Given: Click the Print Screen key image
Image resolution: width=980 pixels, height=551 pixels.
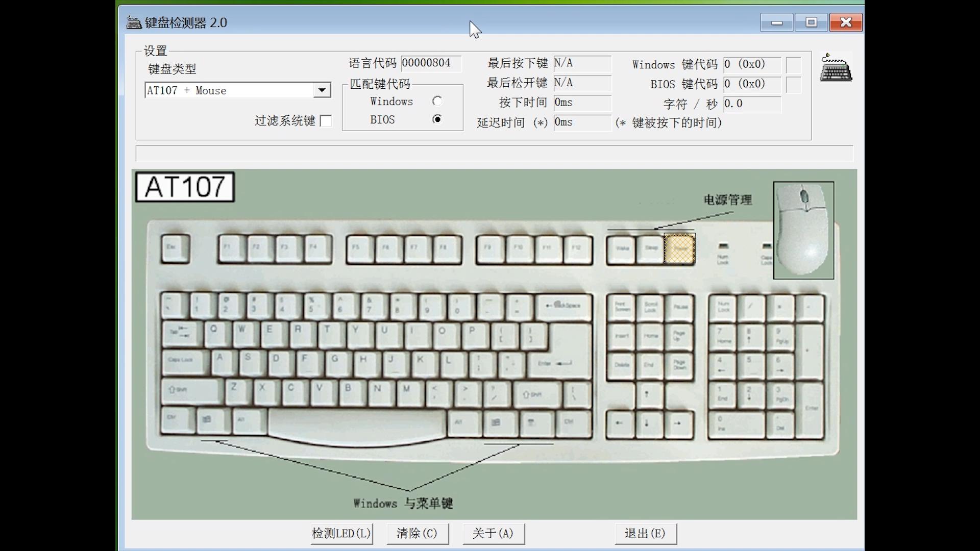Looking at the screenshot, I should [x=621, y=308].
